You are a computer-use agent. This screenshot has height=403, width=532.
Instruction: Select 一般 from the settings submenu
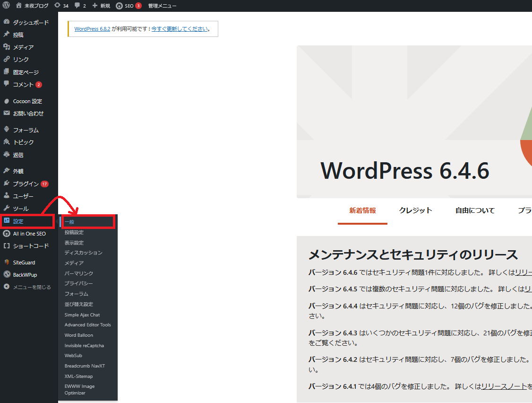69,222
